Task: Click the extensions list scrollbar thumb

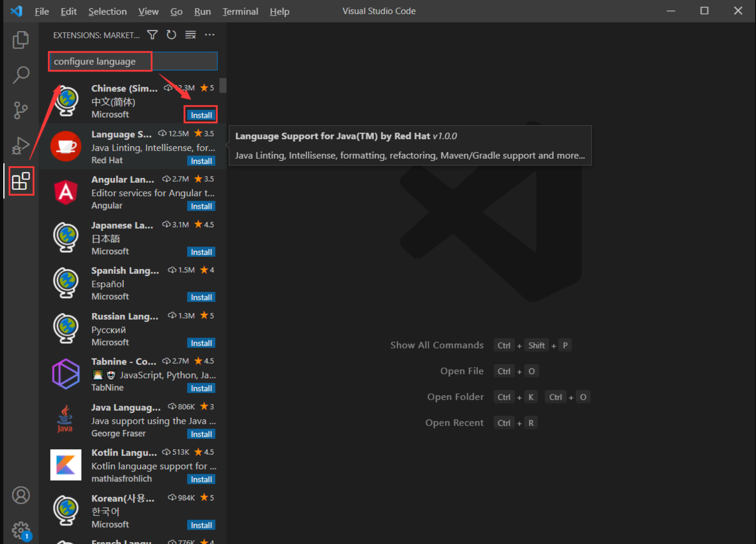Action: tap(223, 85)
